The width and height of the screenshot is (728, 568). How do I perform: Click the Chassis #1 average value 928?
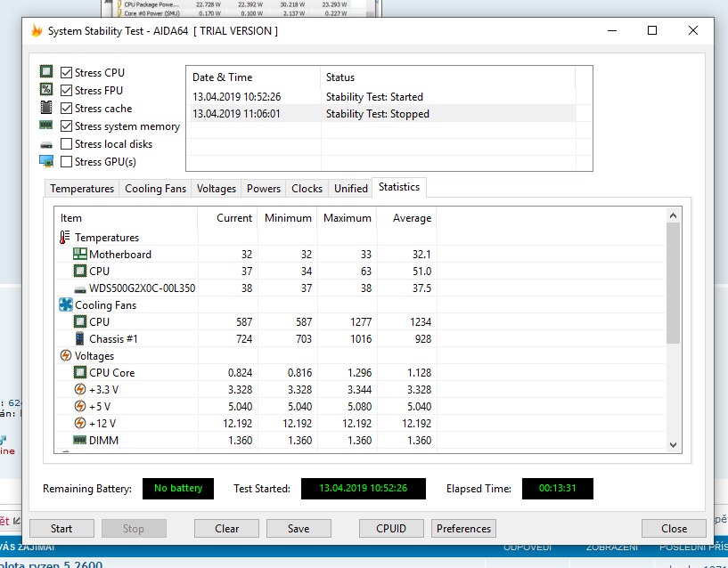tap(423, 339)
